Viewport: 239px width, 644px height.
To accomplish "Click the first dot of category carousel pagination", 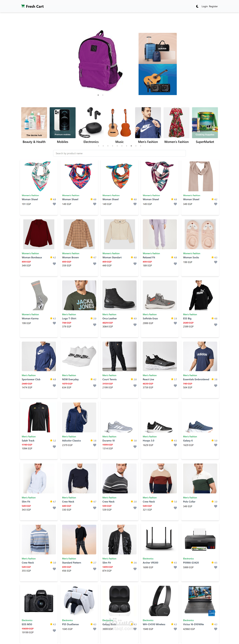I will pos(98,146).
